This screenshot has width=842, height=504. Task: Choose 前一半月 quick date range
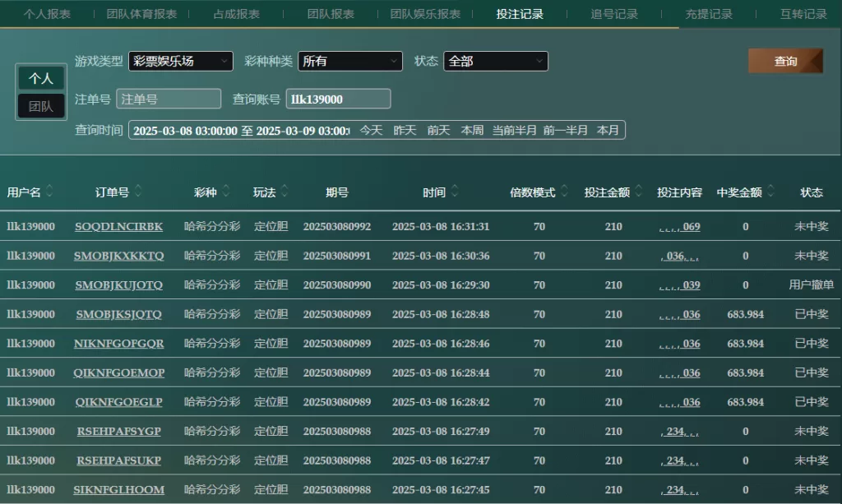(x=566, y=131)
